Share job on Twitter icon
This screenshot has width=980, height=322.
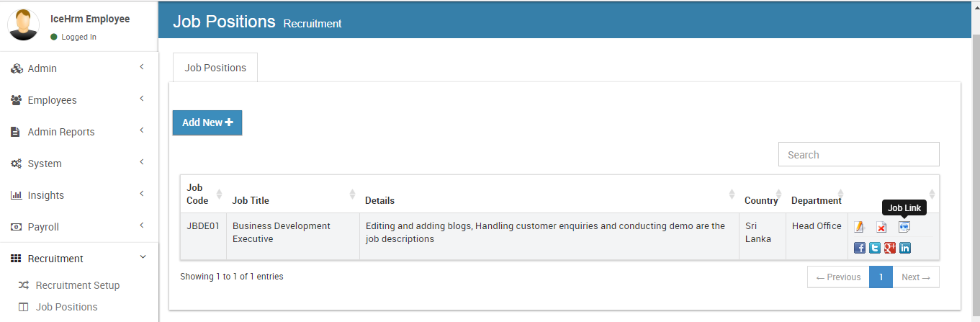click(x=875, y=248)
